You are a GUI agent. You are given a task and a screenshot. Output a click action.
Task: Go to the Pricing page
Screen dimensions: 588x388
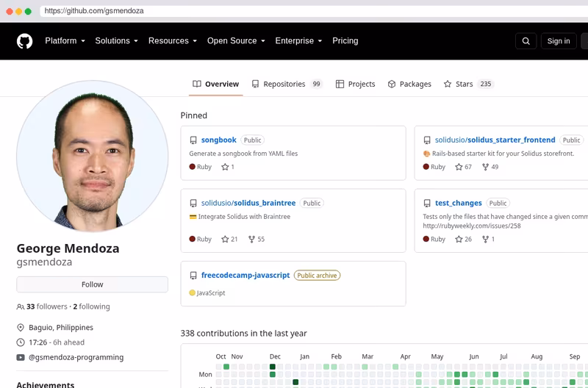[x=345, y=41]
